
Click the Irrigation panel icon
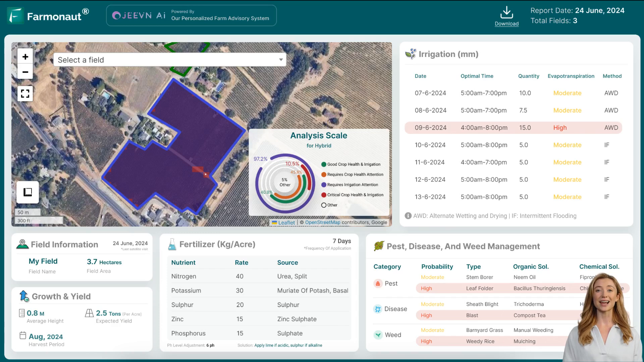[411, 54]
